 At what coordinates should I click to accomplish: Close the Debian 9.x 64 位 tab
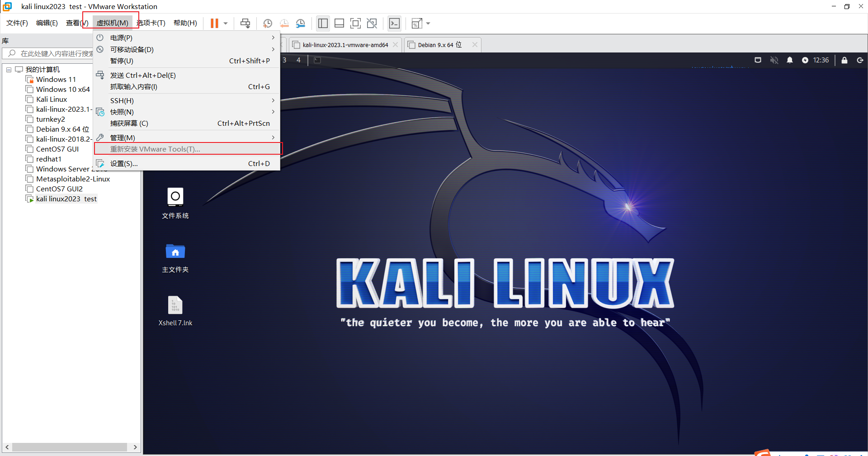(475, 45)
